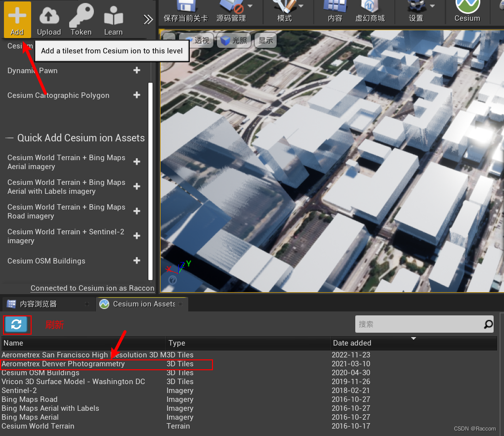Open the Upload to Cesium ion icon
The image size is (504, 436).
(x=49, y=20)
